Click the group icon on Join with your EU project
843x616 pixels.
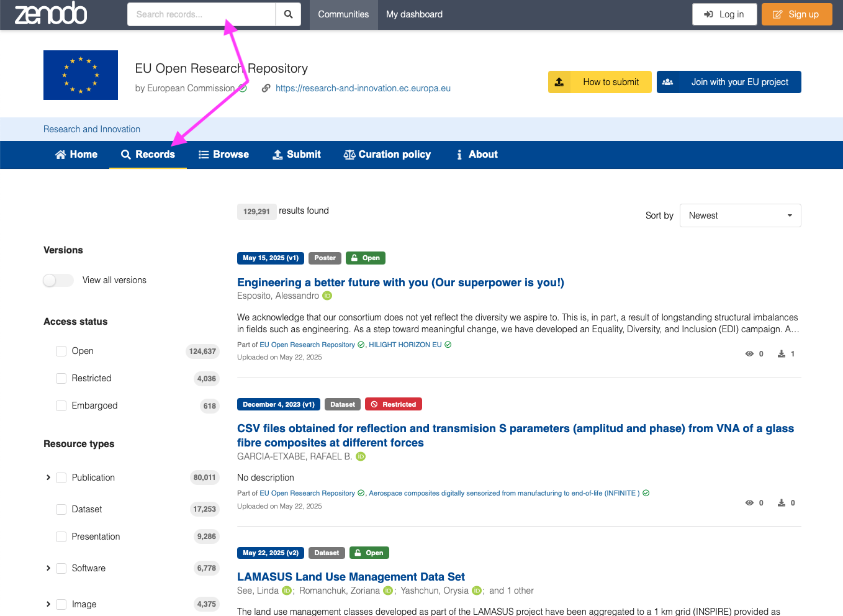coord(668,82)
